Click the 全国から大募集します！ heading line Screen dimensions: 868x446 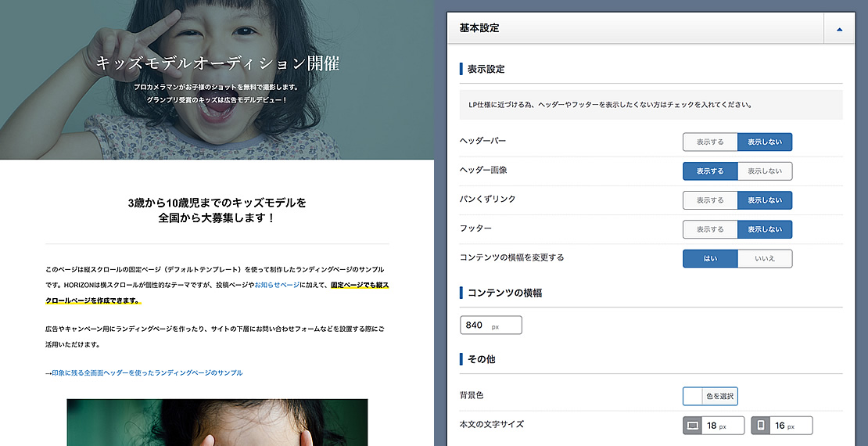tap(217, 218)
